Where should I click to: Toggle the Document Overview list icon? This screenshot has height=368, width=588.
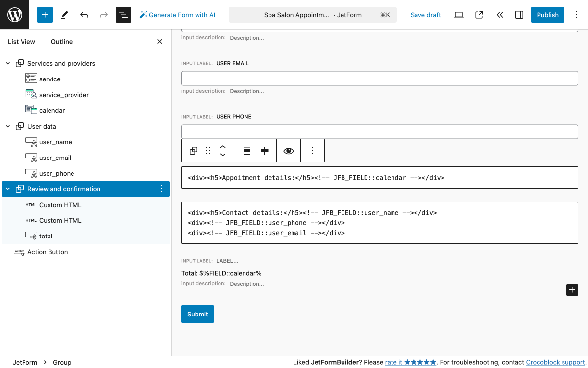[123, 15]
